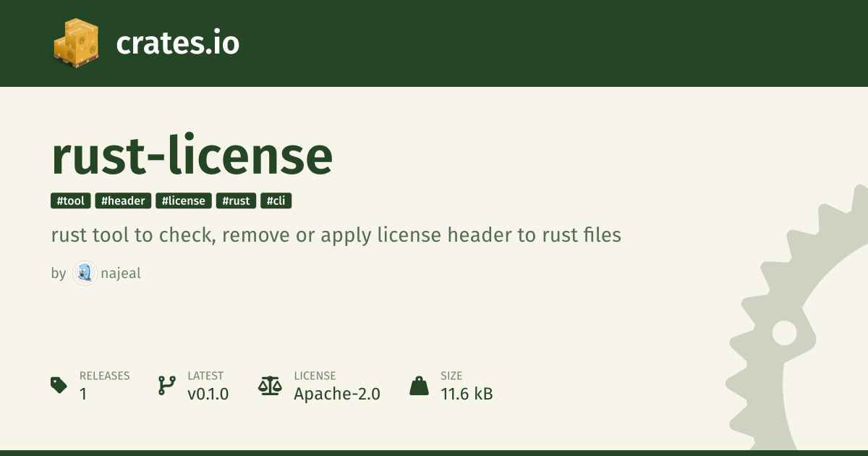Select the #header keyword tag

123,201
